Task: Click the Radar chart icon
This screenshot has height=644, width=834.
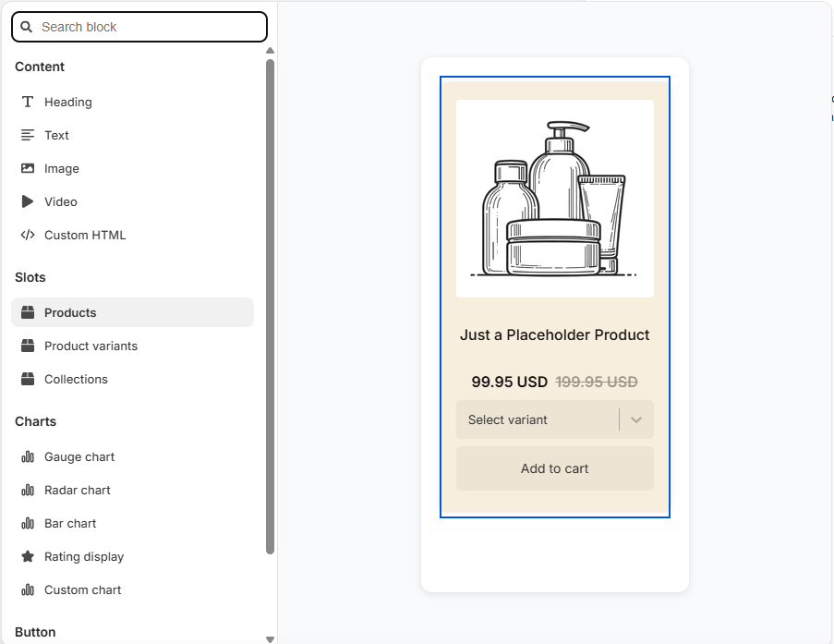Action: (x=28, y=490)
